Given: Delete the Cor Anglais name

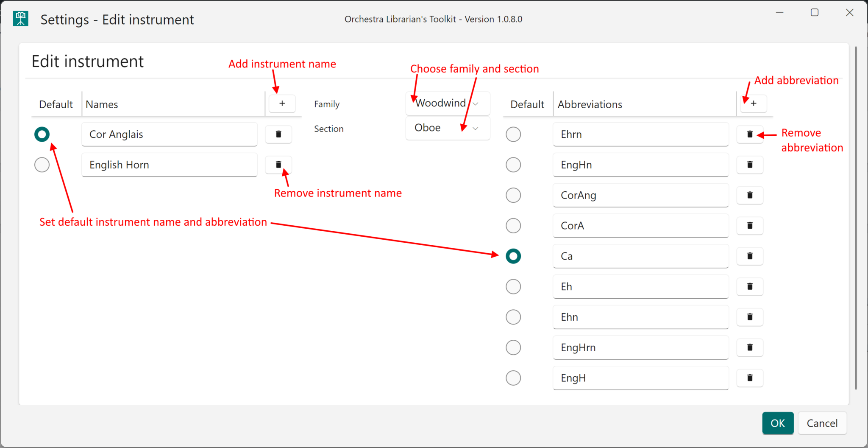Looking at the screenshot, I should click(278, 134).
